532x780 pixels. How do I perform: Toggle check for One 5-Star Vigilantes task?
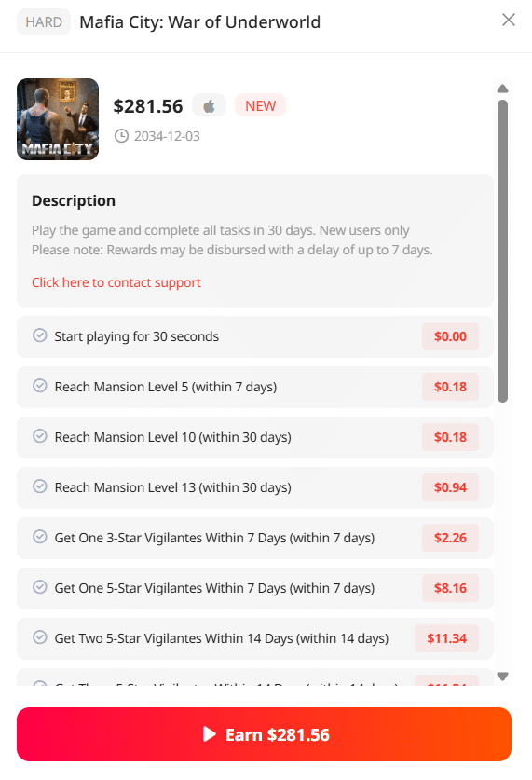coord(40,587)
